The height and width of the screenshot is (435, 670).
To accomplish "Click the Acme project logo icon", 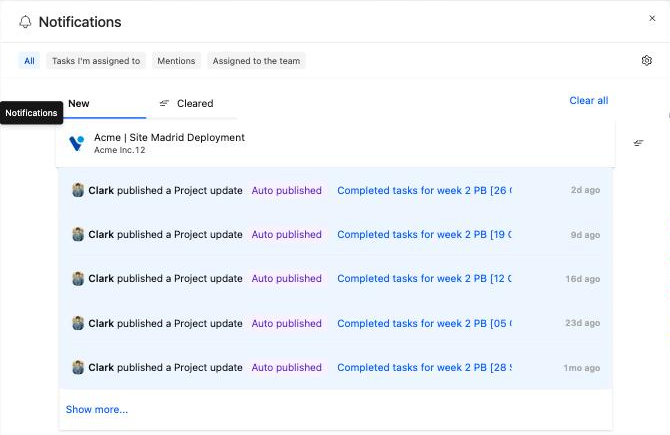I will tap(76, 143).
